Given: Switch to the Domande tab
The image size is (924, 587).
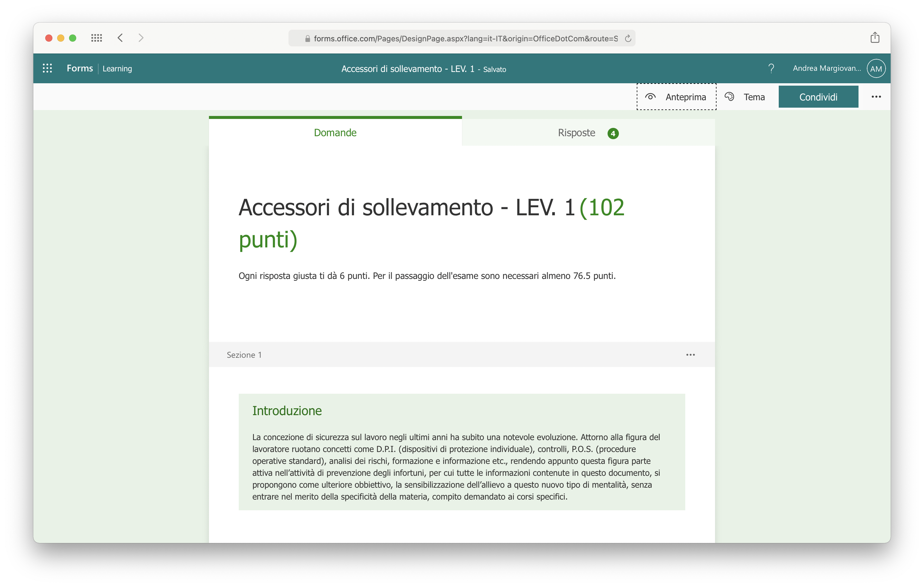Looking at the screenshot, I should (335, 132).
